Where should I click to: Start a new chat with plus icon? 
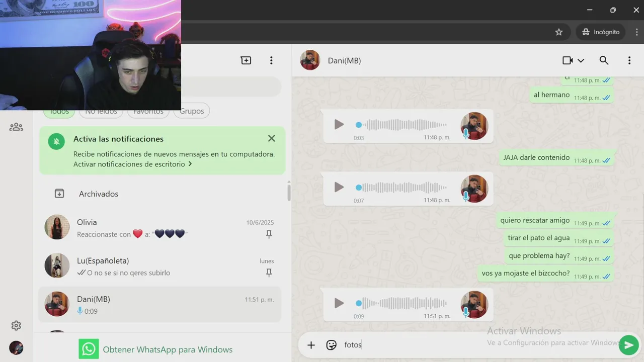[246, 60]
